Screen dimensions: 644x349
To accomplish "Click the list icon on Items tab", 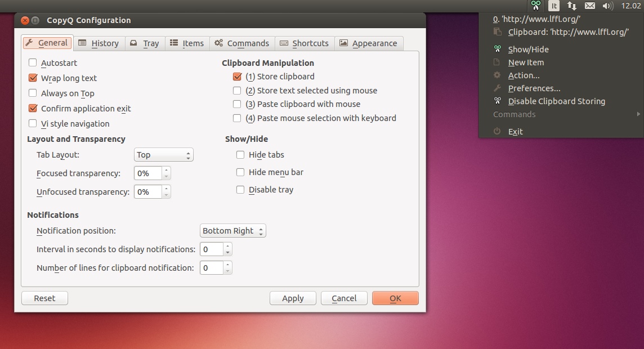I will pyautogui.click(x=174, y=43).
